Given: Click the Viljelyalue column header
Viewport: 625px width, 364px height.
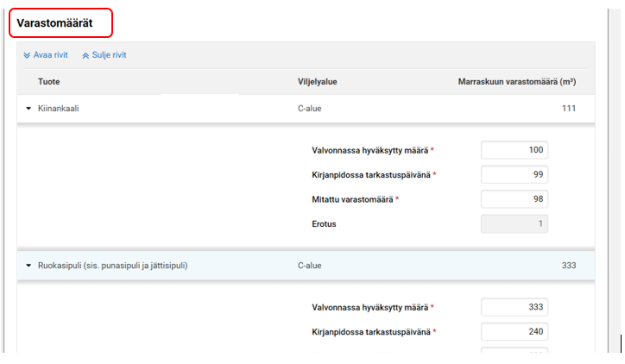Looking at the screenshot, I should pyautogui.click(x=318, y=82).
